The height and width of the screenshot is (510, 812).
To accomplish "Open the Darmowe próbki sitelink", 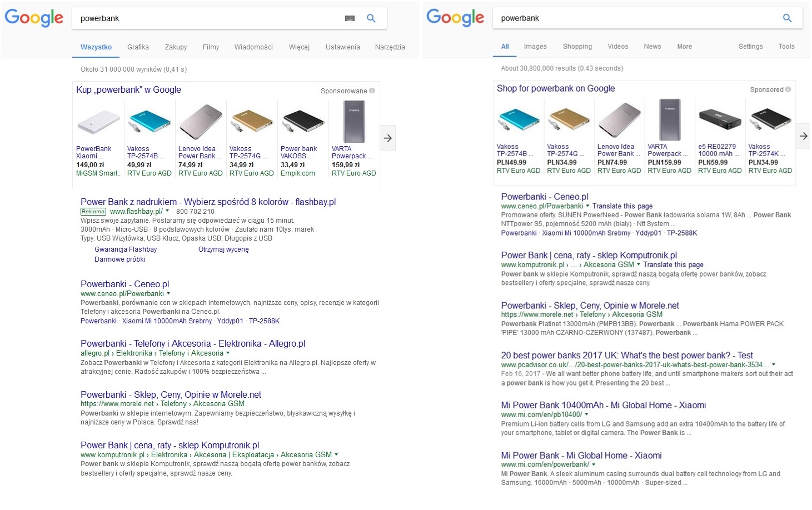I will [x=119, y=259].
